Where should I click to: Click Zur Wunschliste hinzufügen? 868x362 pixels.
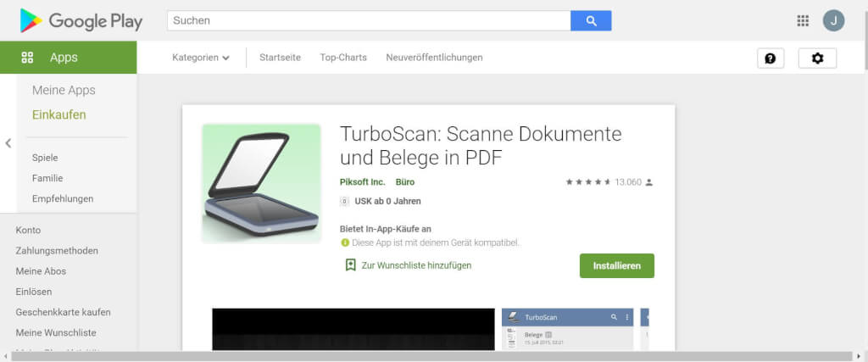pyautogui.click(x=416, y=265)
